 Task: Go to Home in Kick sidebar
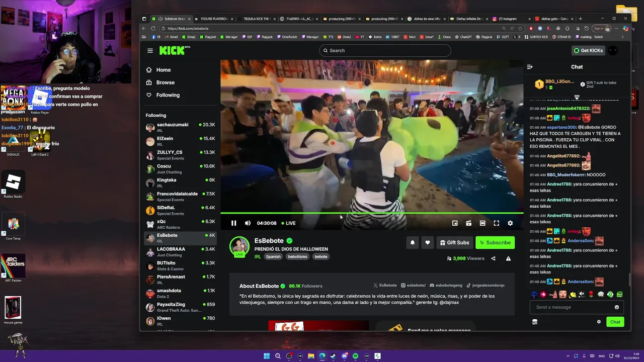pyautogui.click(x=164, y=70)
